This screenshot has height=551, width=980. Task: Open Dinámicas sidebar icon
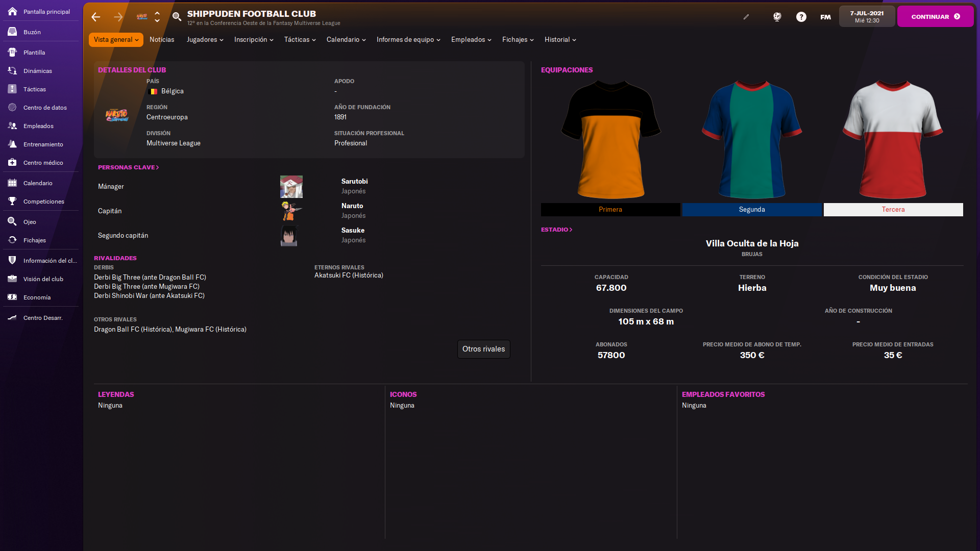[12, 70]
